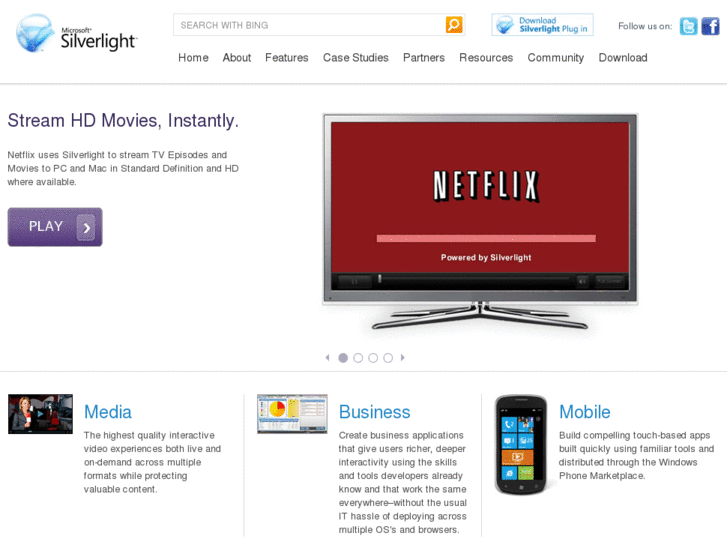Open the Business heading link
The width and height of the screenshot is (727, 545).
coord(375,412)
